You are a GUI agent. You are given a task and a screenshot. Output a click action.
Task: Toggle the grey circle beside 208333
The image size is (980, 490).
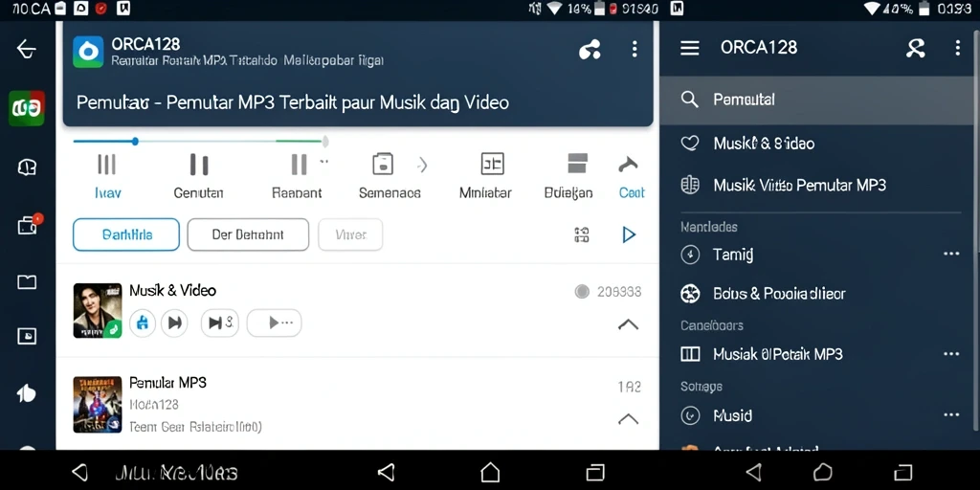click(582, 291)
